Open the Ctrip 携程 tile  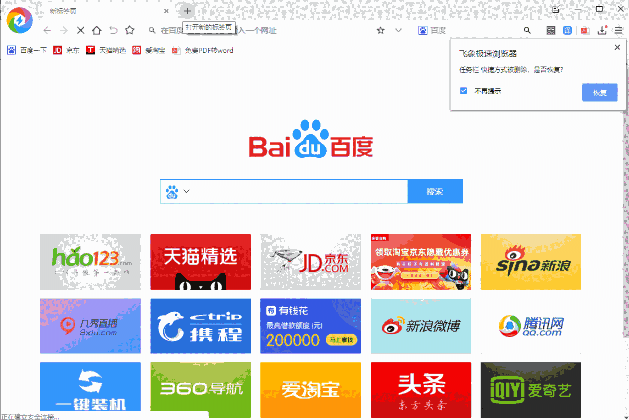[201, 326]
